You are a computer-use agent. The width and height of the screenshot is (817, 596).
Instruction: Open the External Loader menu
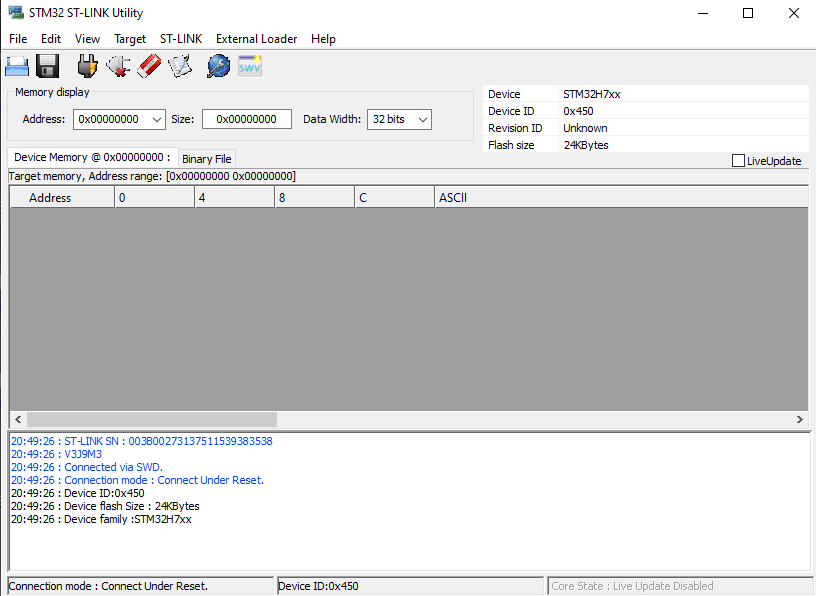pos(256,39)
